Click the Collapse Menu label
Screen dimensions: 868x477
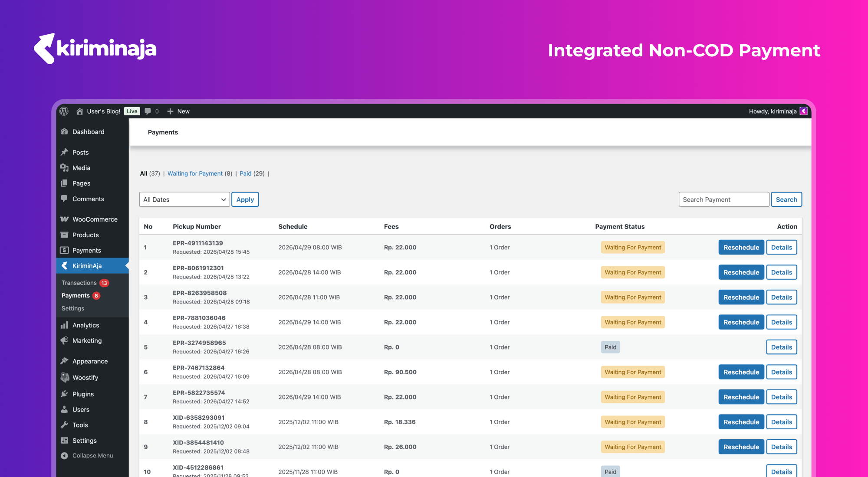(93, 456)
